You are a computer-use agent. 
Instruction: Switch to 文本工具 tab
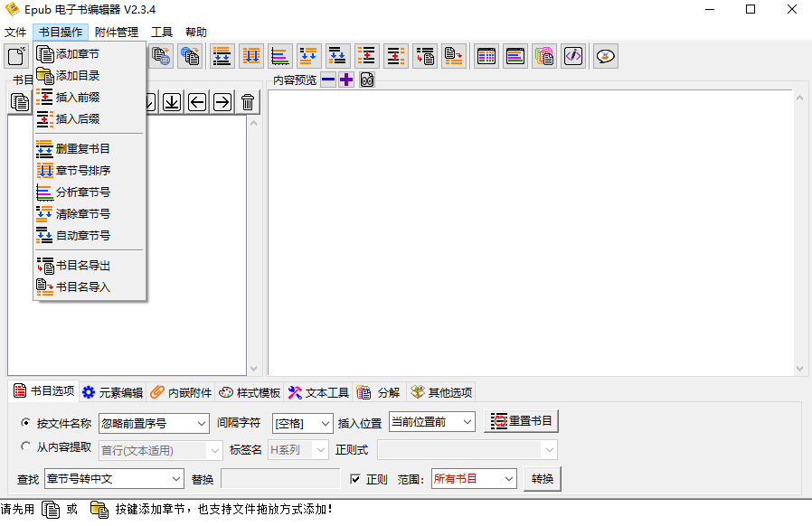coord(318,392)
